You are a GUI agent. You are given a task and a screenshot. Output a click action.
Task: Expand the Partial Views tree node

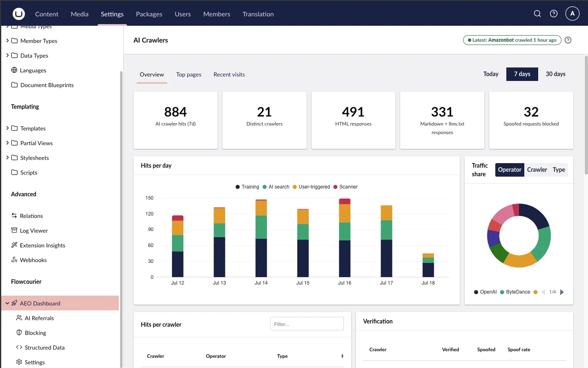[7, 143]
